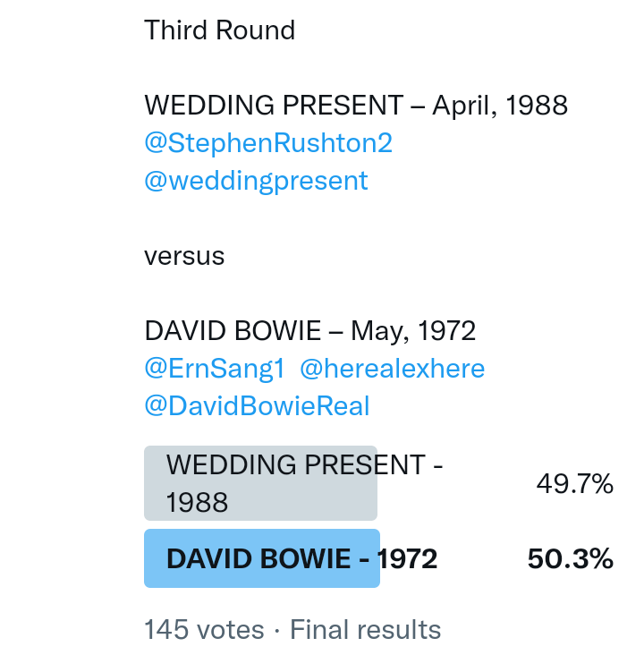Click the Final results label

365,630
